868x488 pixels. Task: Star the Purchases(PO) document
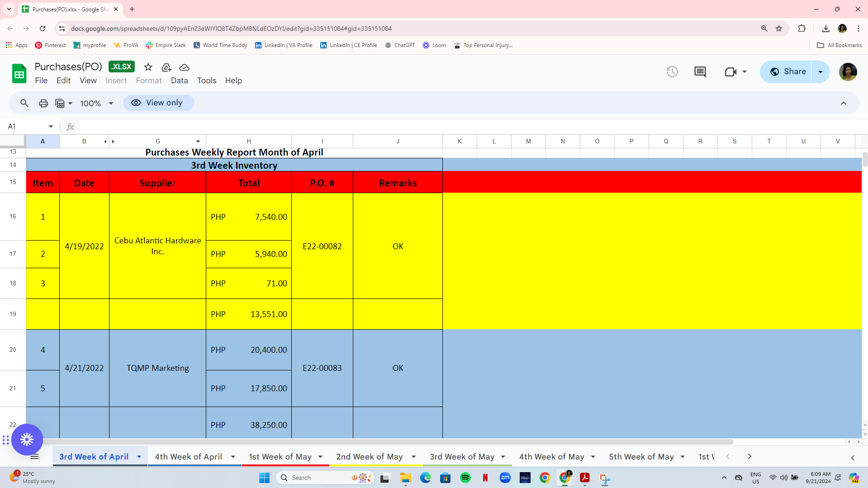148,67
